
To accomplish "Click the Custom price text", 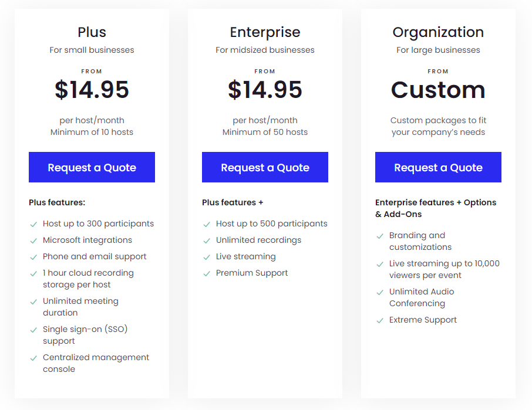I will 438,90.
